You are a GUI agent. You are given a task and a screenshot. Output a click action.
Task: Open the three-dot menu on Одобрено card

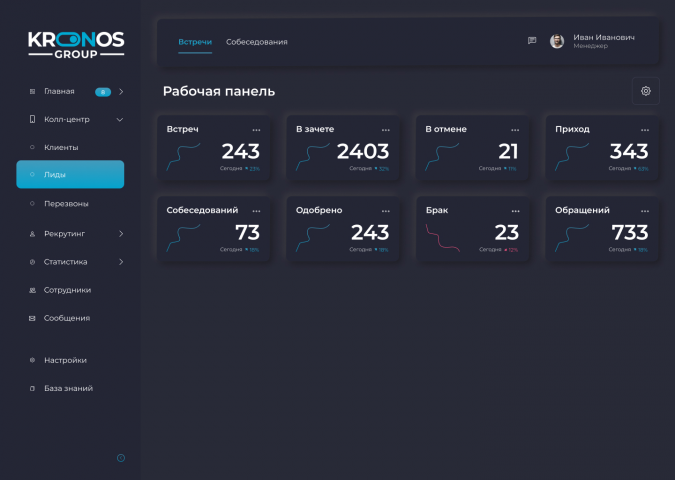point(386,211)
